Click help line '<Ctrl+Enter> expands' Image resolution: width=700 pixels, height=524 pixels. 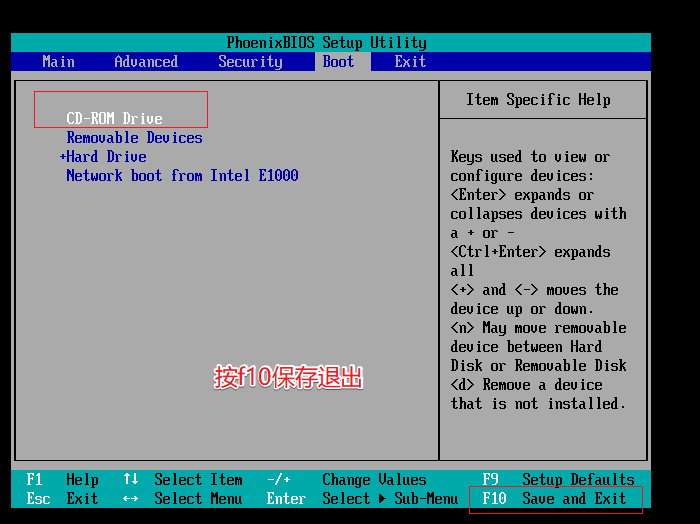[x=530, y=252]
